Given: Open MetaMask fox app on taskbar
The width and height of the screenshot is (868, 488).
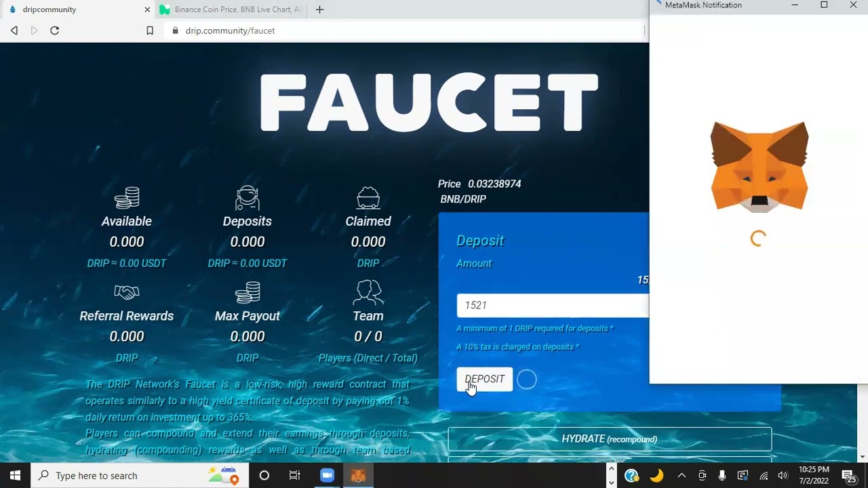Looking at the screenshot, I should tap(358, 475).
